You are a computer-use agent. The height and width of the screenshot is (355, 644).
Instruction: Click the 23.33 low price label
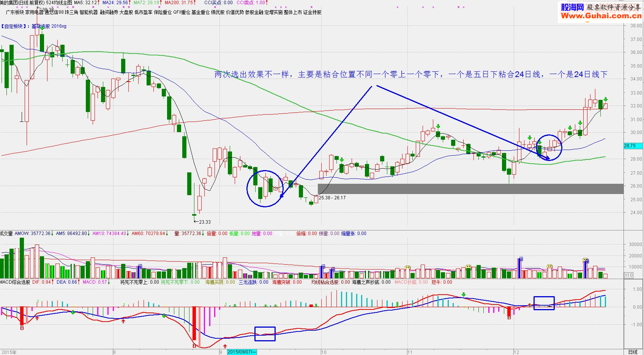[205, 222]
